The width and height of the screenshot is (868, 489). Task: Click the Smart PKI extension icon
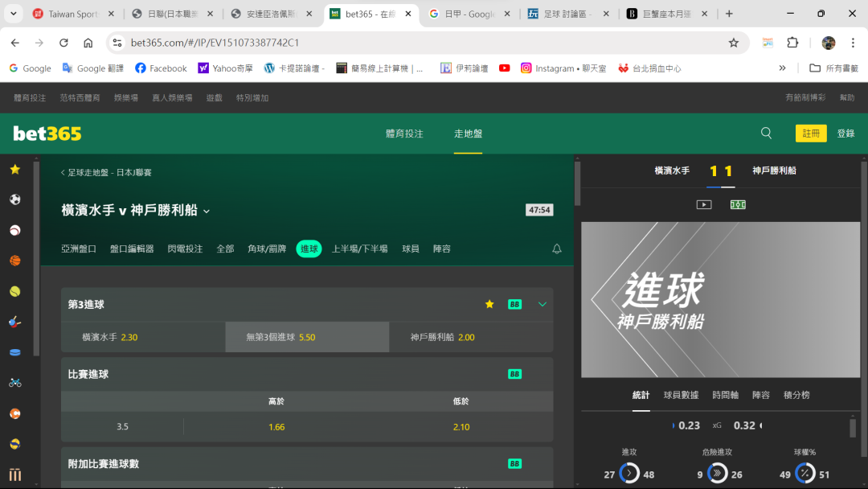tap(768, 43)
